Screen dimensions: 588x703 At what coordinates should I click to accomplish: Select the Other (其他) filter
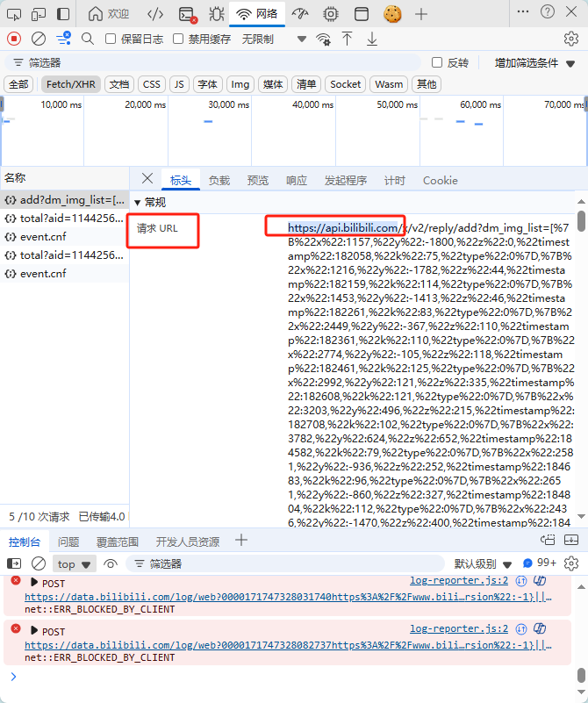[x=427, y=84]
